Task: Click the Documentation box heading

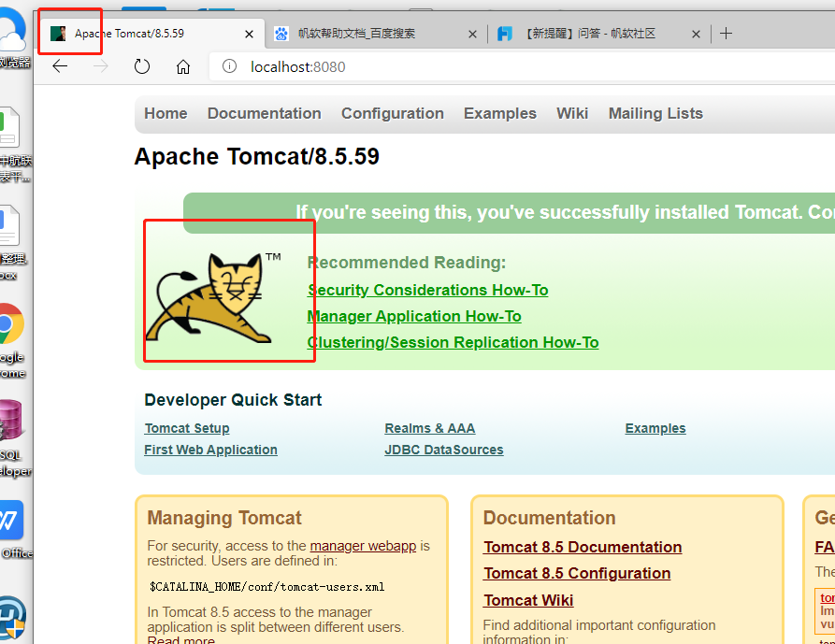Action: point(549,518)
